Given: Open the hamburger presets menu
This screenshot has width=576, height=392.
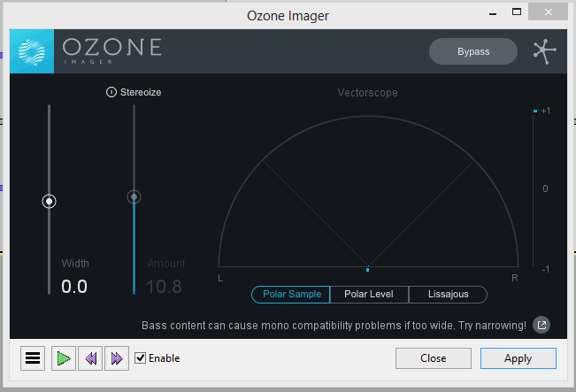Looking at the screenshot, I should [33, 358].
